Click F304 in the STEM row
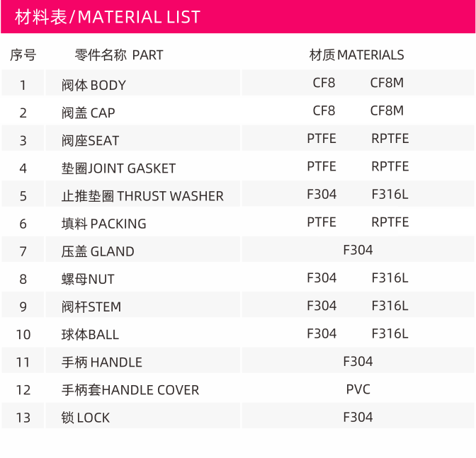476x458 pixels. point(322,306)
